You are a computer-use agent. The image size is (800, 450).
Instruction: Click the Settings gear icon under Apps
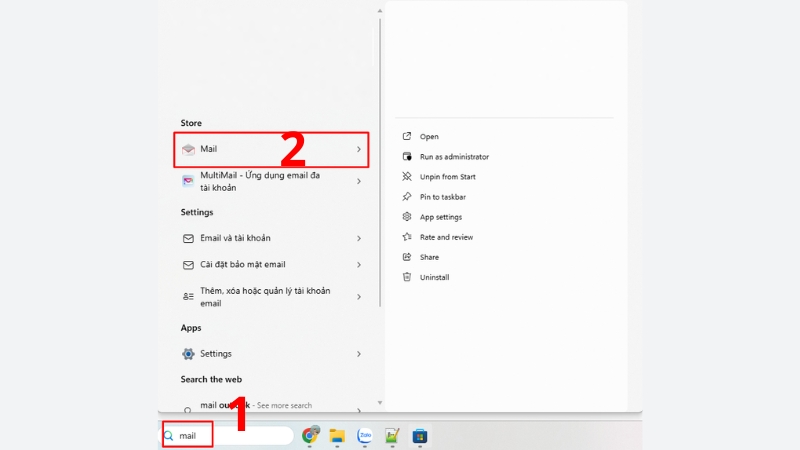[188, 354]
